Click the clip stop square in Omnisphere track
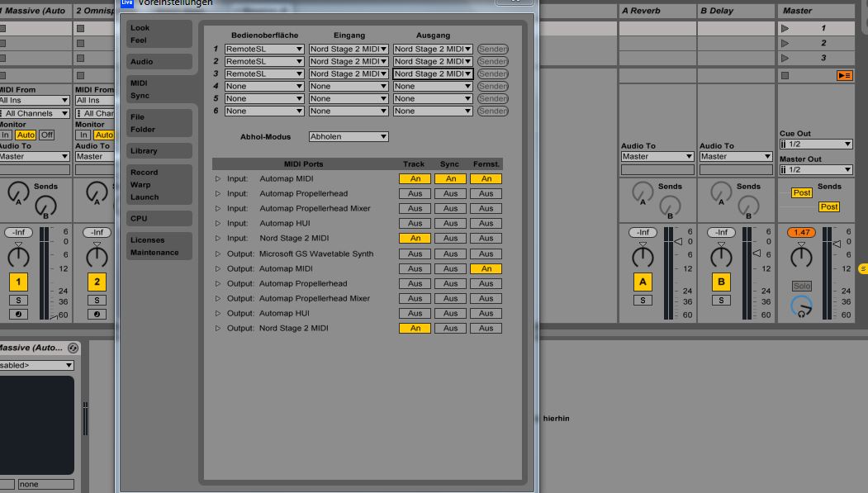Viewport: 868px width, 493px height. tap(80, 75)
